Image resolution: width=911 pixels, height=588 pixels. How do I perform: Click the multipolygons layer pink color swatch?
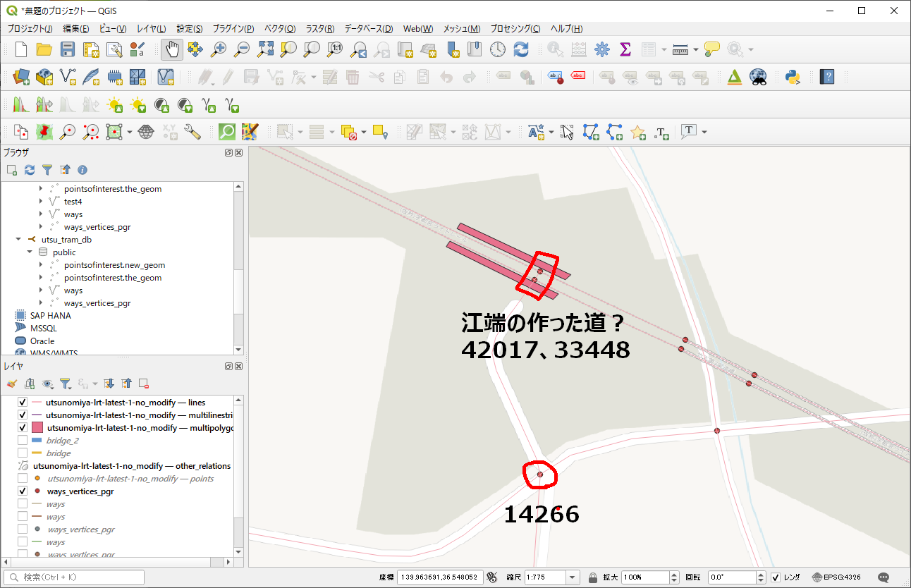[37, 428]
